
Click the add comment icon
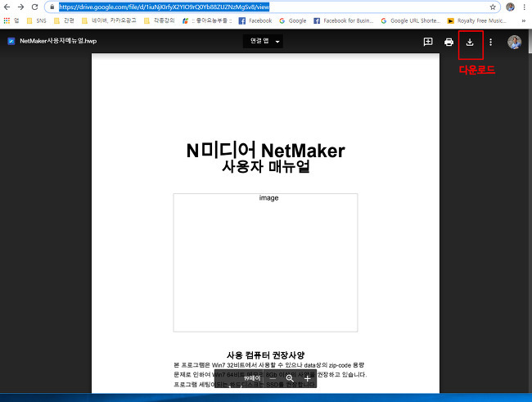pyautogui.click(x=428, y=42)
